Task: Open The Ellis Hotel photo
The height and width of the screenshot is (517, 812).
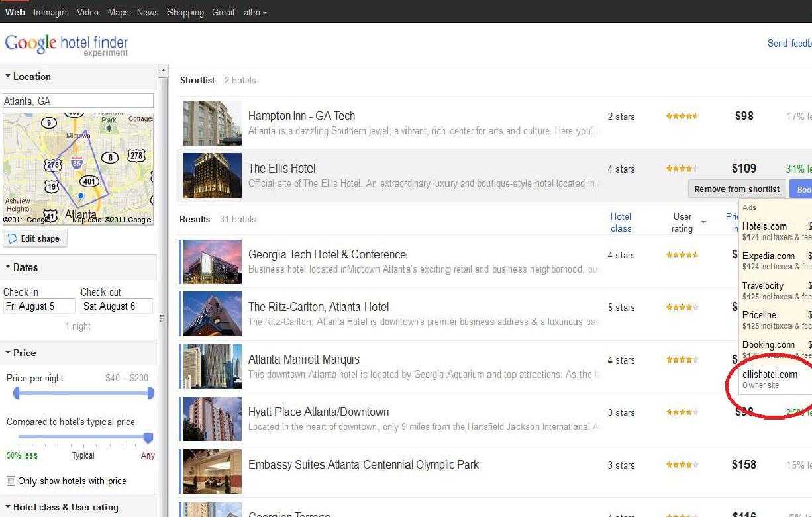Action: click(212, 175)
